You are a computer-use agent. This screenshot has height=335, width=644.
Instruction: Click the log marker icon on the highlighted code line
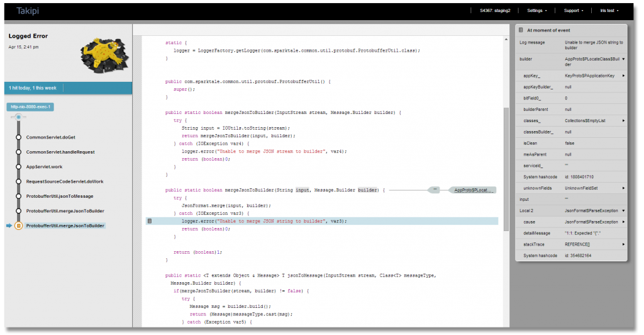[x=150, y=221]
